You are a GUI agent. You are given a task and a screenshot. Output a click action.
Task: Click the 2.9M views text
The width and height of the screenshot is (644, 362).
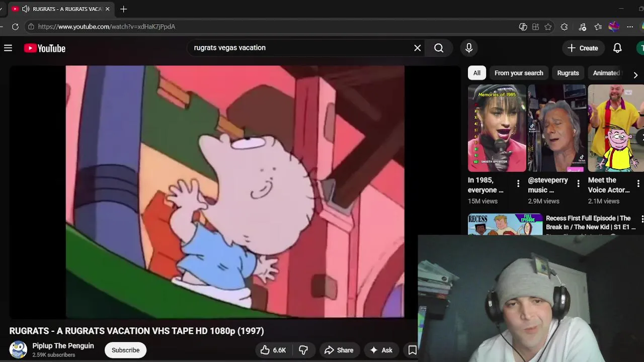coord(543,201)
